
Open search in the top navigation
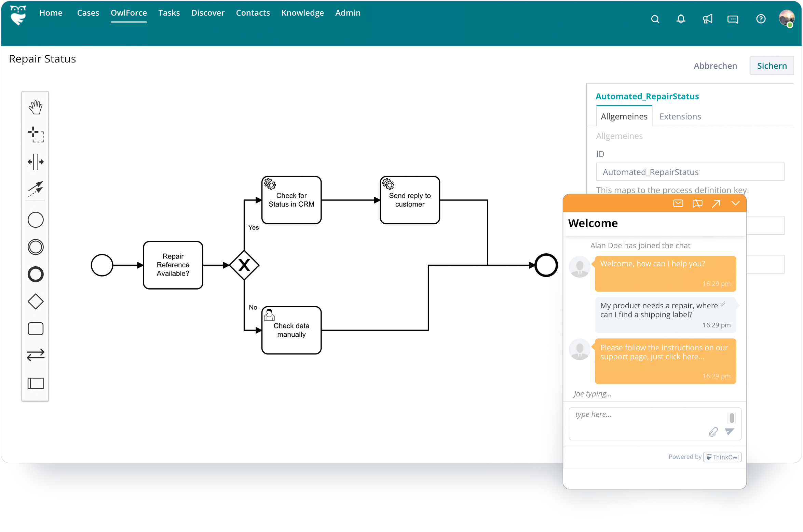click(655, 19)
